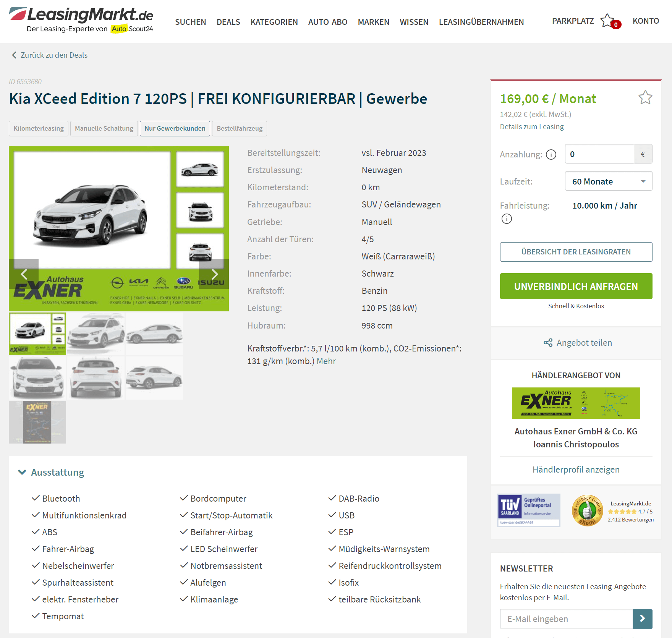The width and height of the screenshot is (672, 638).
Task: Open Details zum Leasing link
Action: 532,126
